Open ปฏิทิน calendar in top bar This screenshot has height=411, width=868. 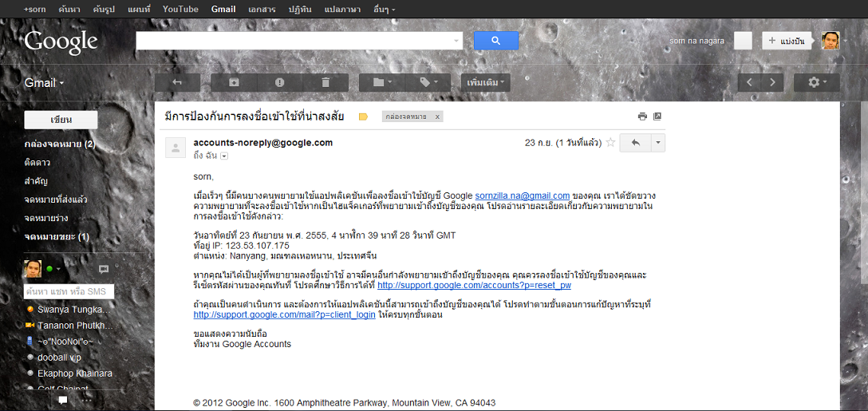(299, 9)
